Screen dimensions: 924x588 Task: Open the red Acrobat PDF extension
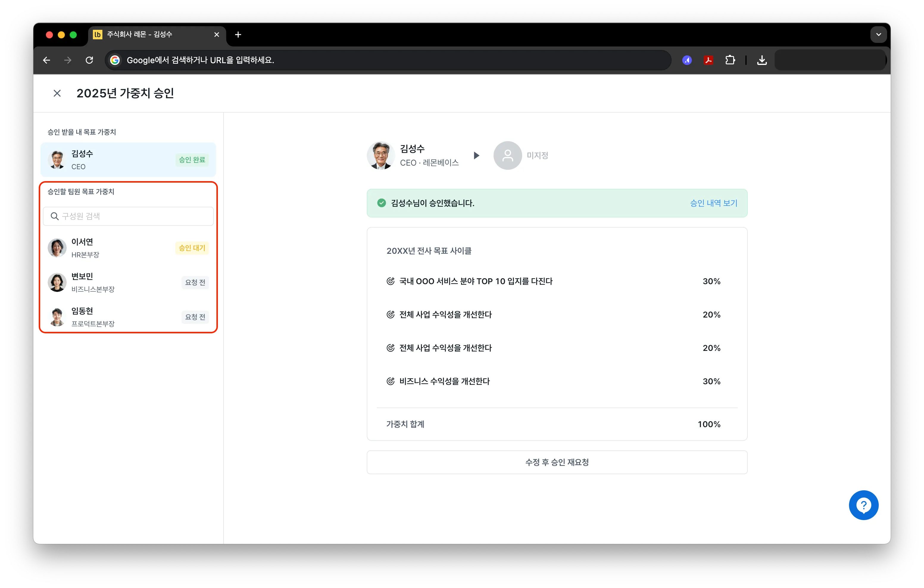708,60
